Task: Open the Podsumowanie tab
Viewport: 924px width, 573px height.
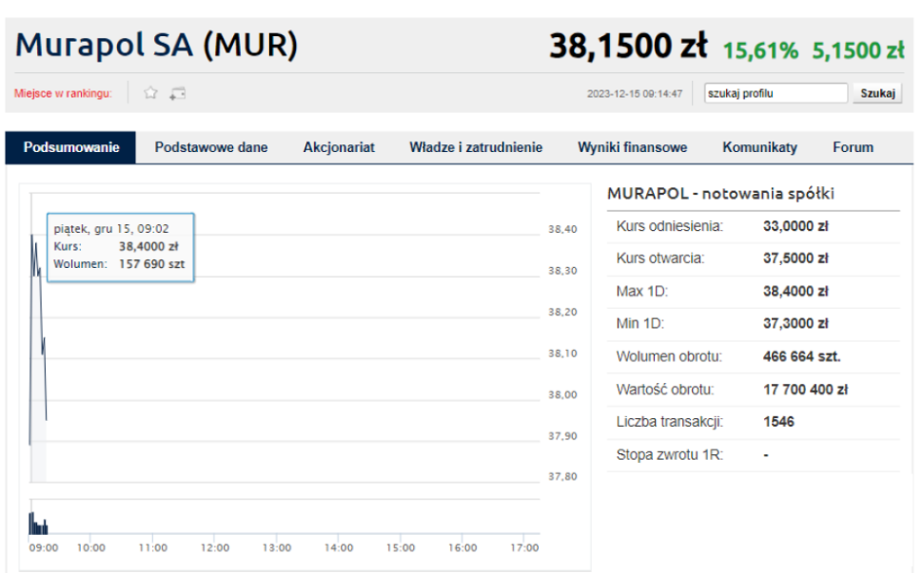Action: tap(71, 148)
